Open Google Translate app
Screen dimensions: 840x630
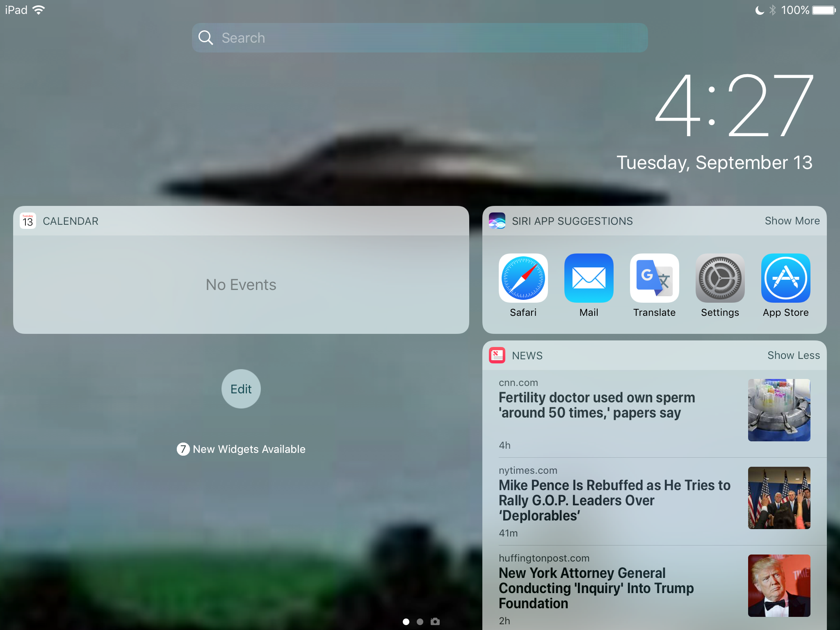click(654, 278)
